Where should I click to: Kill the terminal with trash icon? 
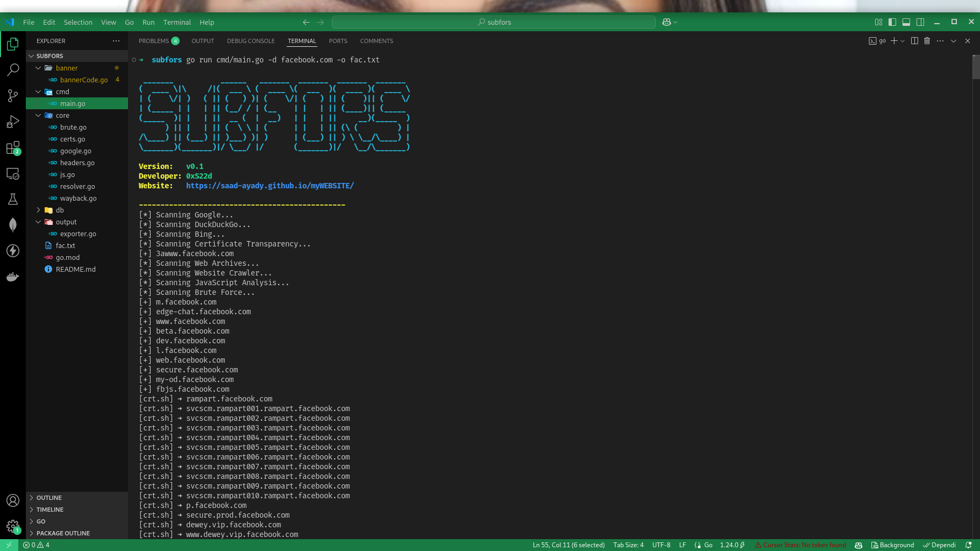pyautogui.click(x=927, y=41)
